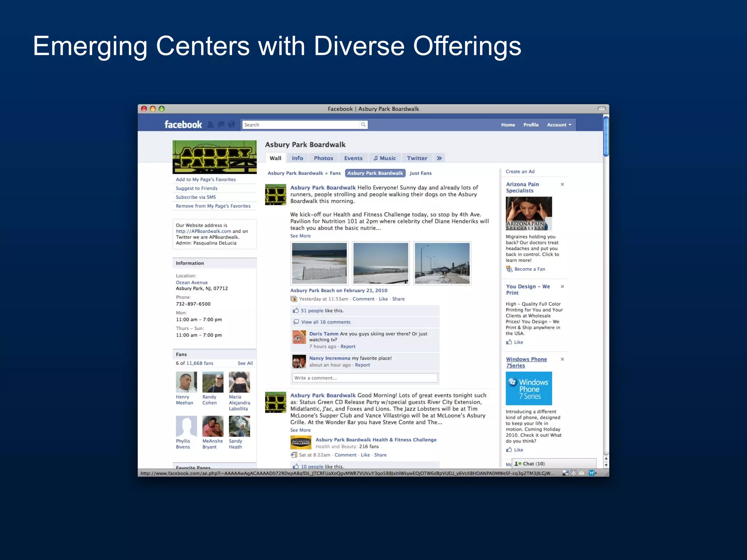Image resolution: width=747 pixels, height=560 pixels.
Task: Close the 'You Design - We Print' ad
Action: [x=562, y=286]
